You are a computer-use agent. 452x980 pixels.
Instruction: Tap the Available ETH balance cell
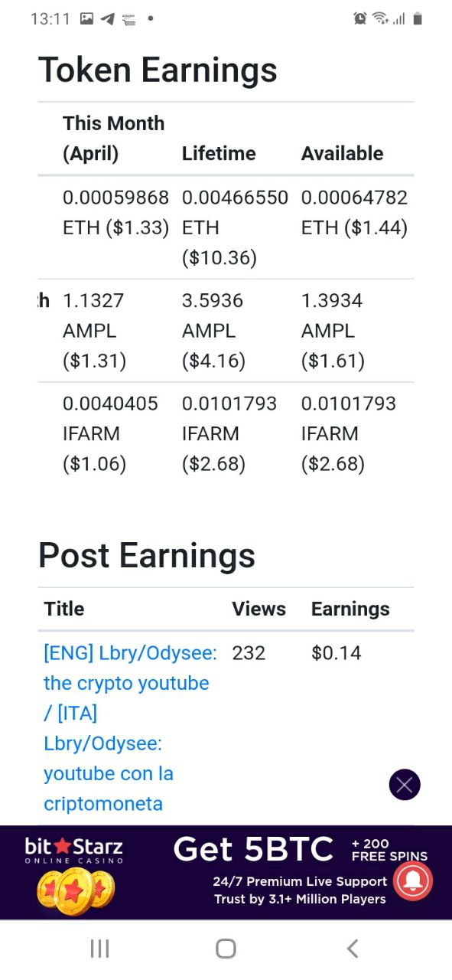click(354, 213)
